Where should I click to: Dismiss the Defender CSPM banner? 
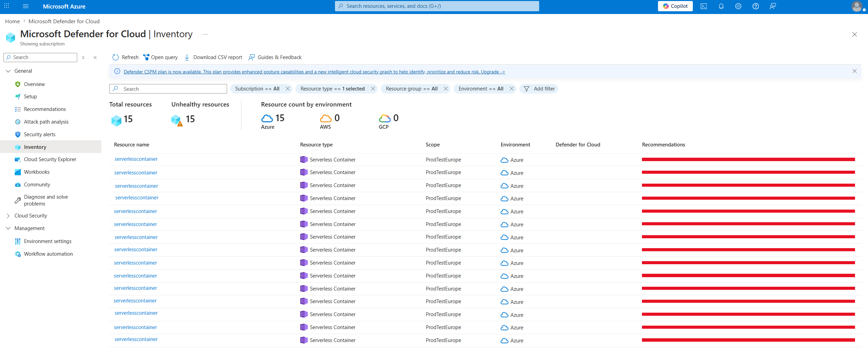click(855, 71)
